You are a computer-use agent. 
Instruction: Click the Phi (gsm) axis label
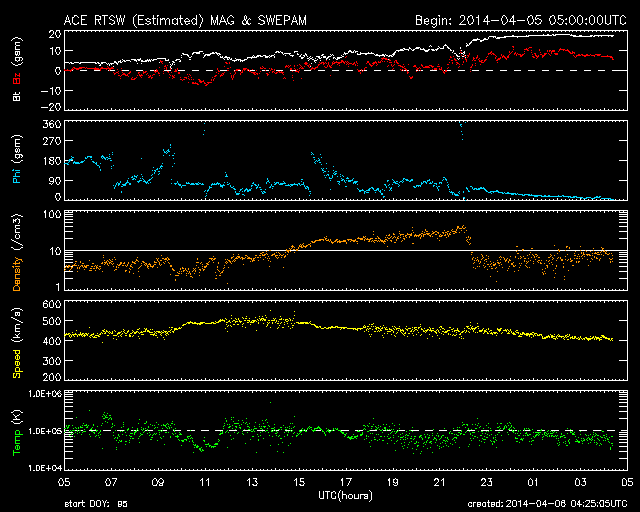tap(16, 160)
